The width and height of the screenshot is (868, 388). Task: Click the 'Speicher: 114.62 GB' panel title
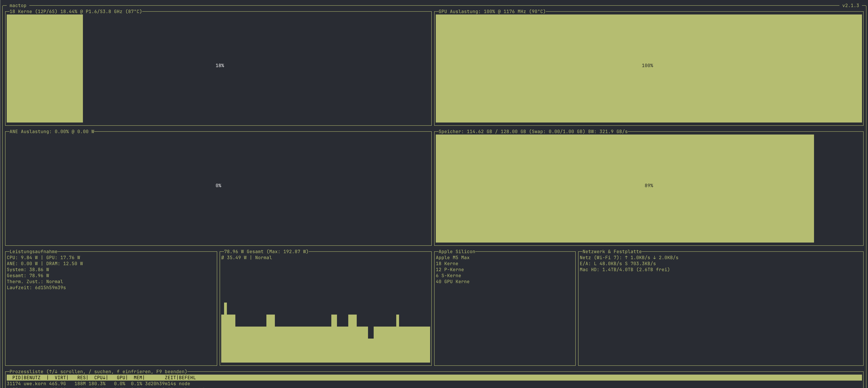point(533,132)
